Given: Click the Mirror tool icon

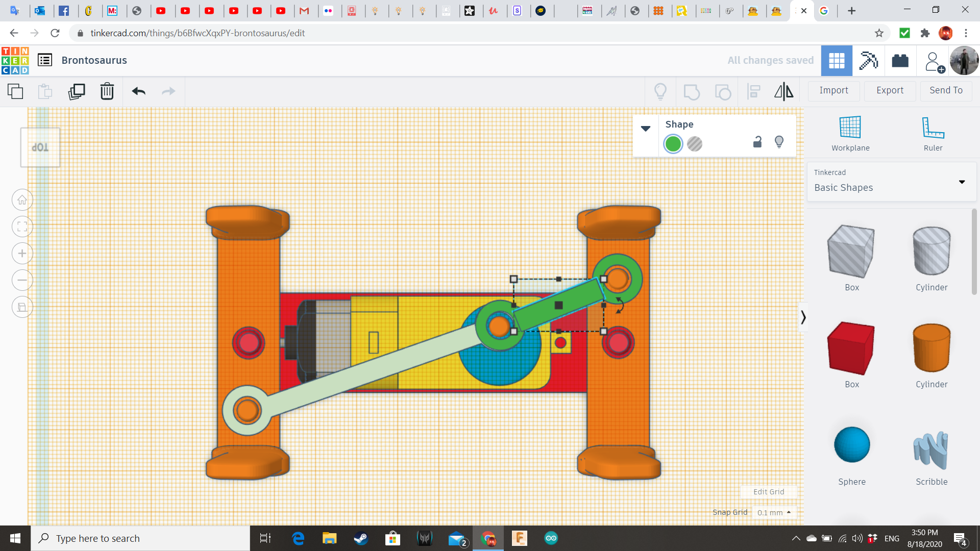Looking at the screenshot, I should pos(783,91).
